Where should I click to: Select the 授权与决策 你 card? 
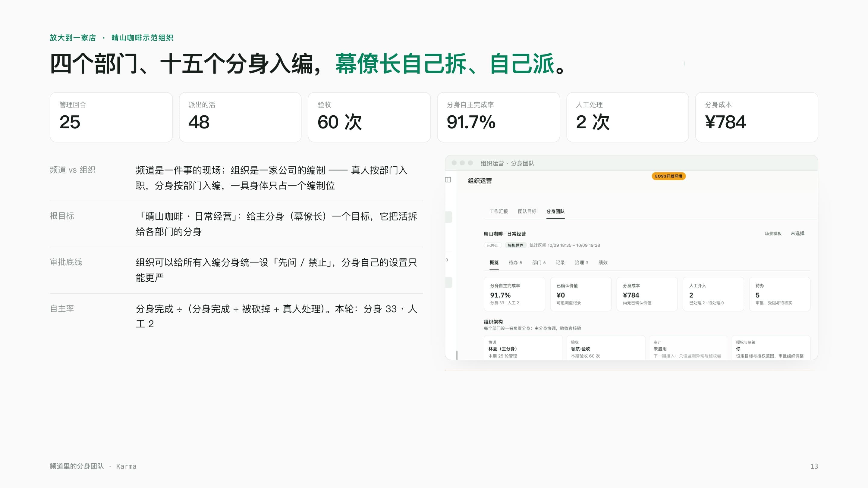[771, 348]
